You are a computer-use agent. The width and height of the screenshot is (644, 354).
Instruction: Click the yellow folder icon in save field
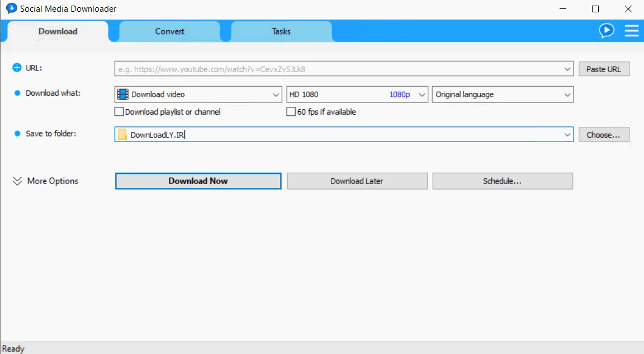coord(122,135)
